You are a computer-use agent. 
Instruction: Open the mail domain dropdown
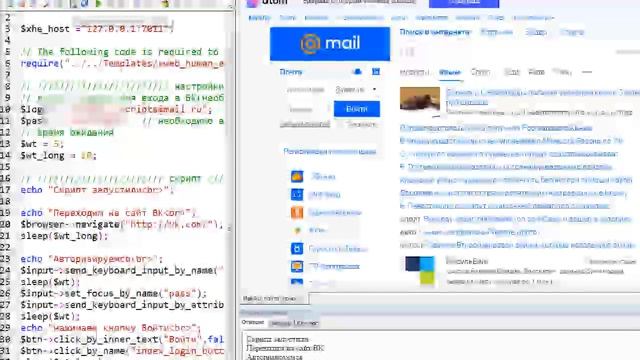pos(356,89)
